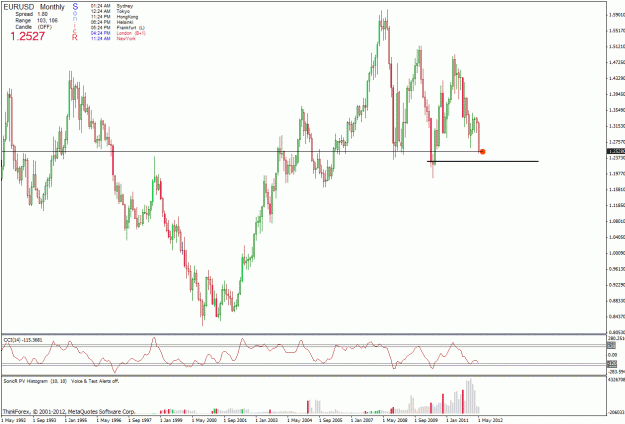
Task: Click the lower CCI level tag
Action: click(611, 363)
